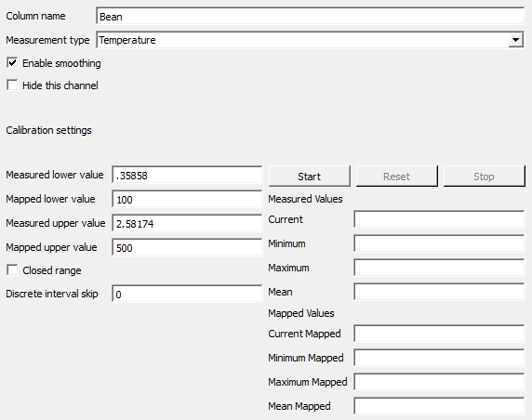The width and height of the screenshot is (532, 420).
Task: Open the Measurement type dropdown arrow
Action: click(x=515, y=40)
